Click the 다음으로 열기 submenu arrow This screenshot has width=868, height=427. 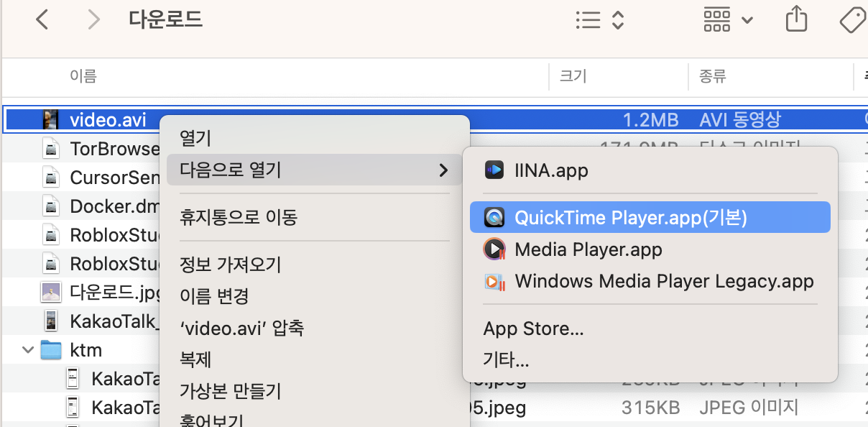(443, 170)
